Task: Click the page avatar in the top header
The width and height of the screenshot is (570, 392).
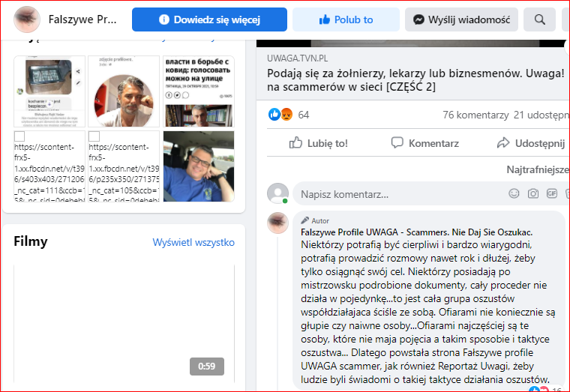Action: click(27, 19)
